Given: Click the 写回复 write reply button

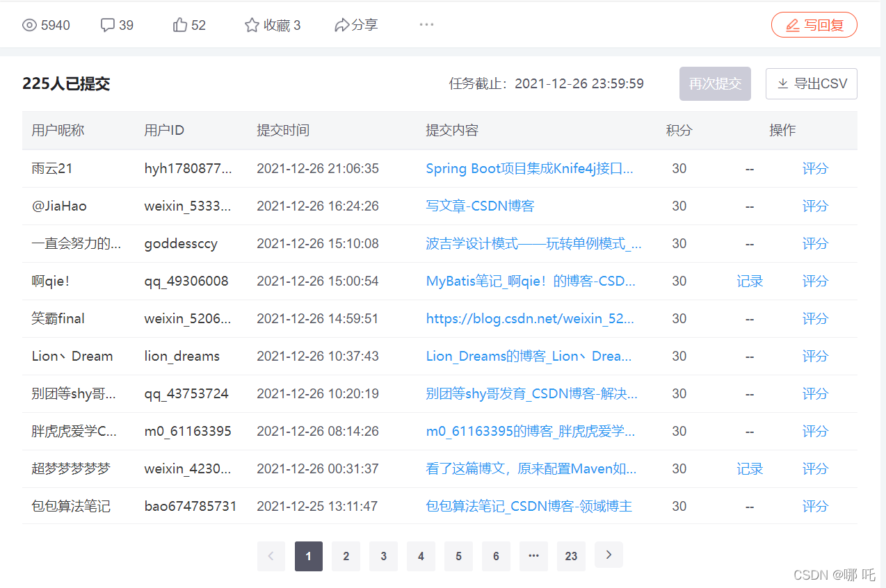Looking at the screenshot, I should (x=814, y=25).
